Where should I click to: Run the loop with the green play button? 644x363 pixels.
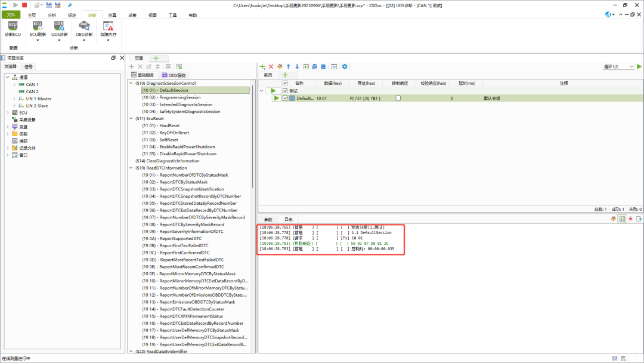pyautogui.click(x=639, y=66)
